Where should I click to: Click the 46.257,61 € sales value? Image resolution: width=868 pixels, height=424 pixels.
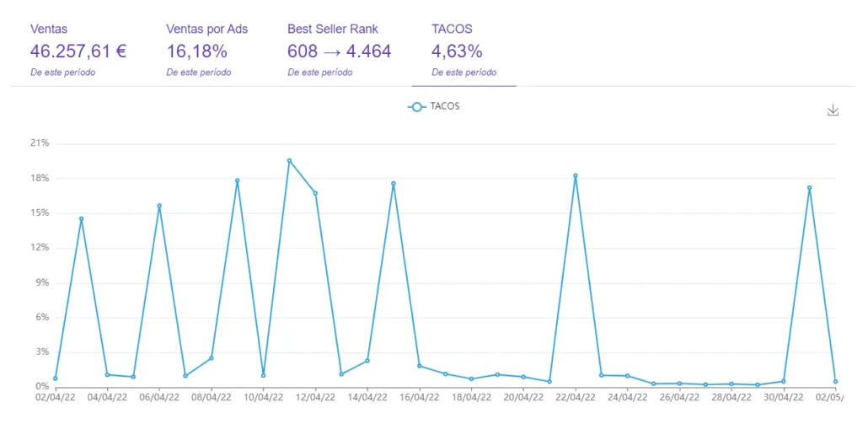click(x=78, y=51)
